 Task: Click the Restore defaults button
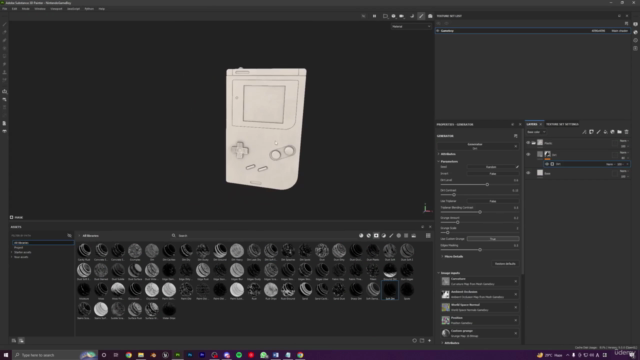pos(505,264)
